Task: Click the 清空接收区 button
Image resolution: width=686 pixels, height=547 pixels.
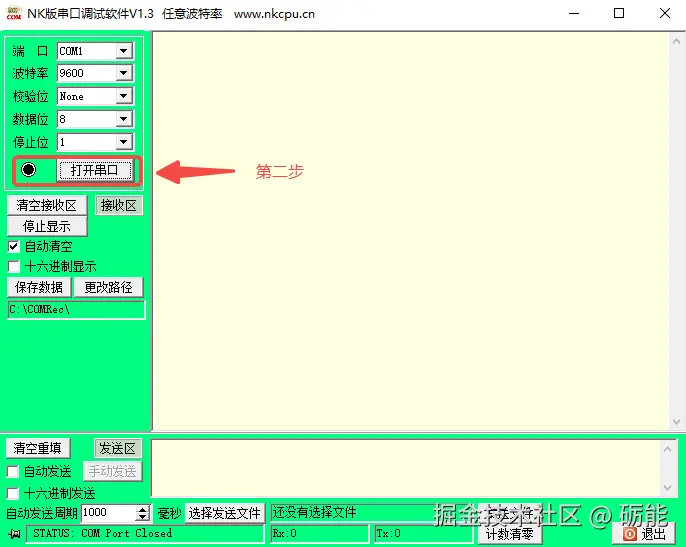Action: click(46, 205)
